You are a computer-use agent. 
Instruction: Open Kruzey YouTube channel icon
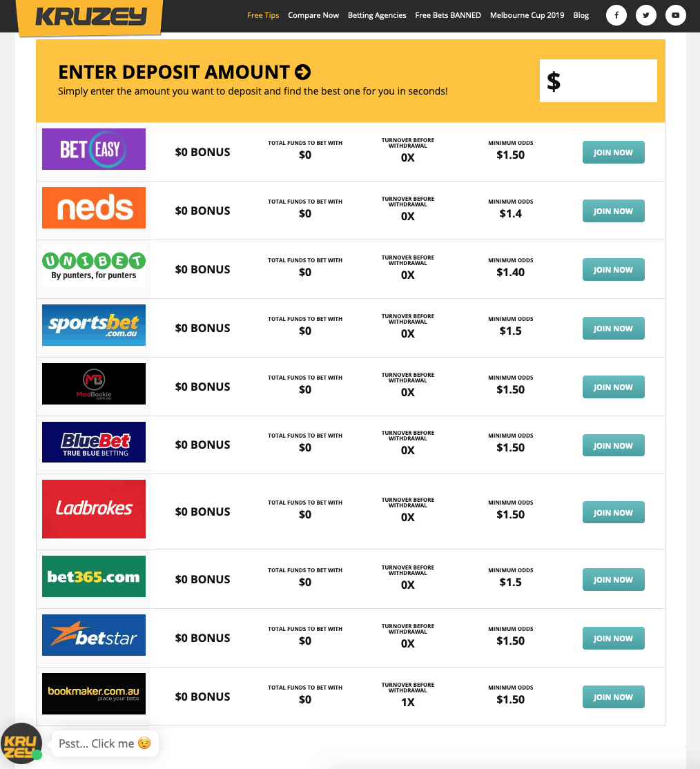click(676, 15)
